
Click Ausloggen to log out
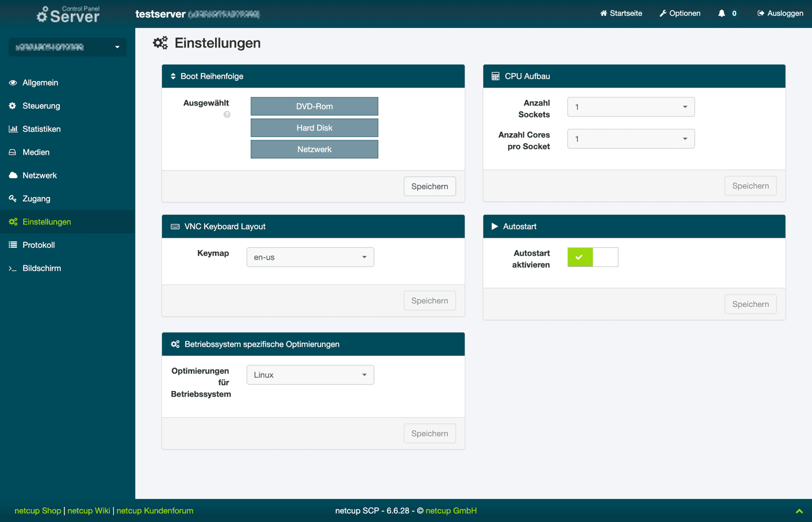[x=780, y=13]
